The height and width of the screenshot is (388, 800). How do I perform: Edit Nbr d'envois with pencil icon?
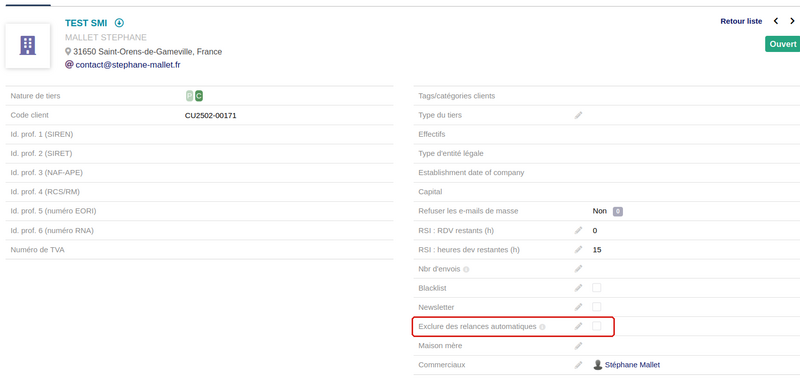(578, 269)
